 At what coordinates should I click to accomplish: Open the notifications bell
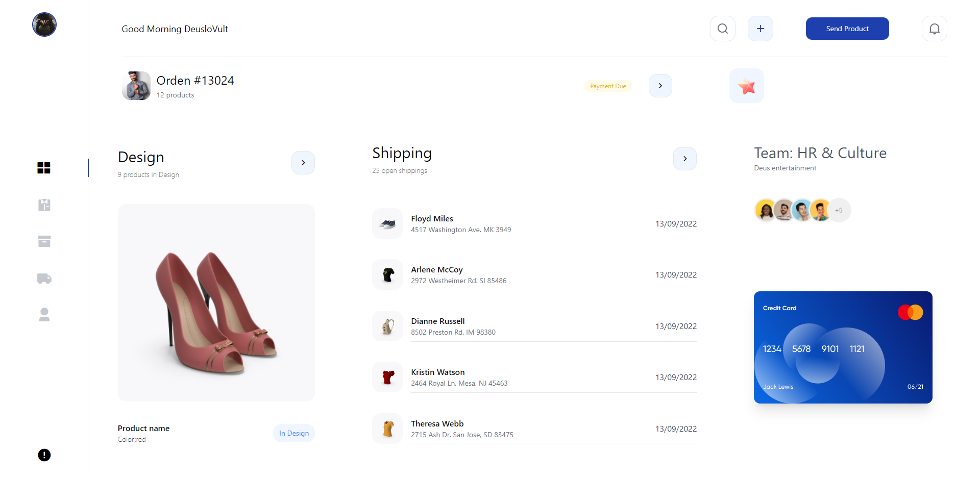934,29
